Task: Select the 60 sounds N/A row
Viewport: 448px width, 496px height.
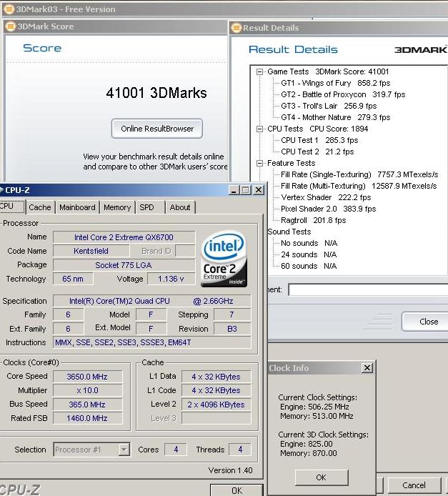Action: [309, 266]
